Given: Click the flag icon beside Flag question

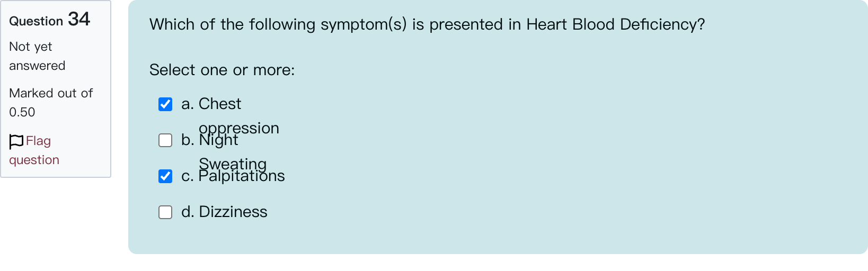Looking at the screenshot, I should [x=16, y=141].
